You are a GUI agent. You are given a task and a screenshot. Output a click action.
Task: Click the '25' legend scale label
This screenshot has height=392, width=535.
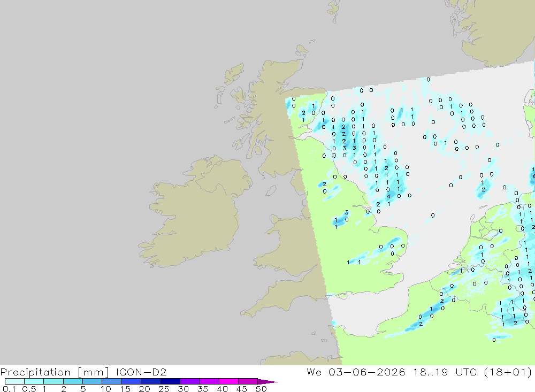(x=164, y=389)
